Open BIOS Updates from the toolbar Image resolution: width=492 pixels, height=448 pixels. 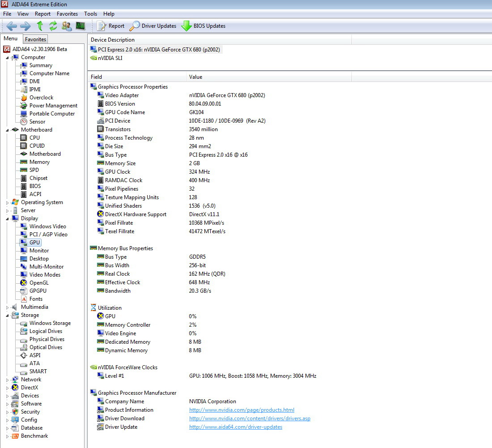(x=204, y=26)
